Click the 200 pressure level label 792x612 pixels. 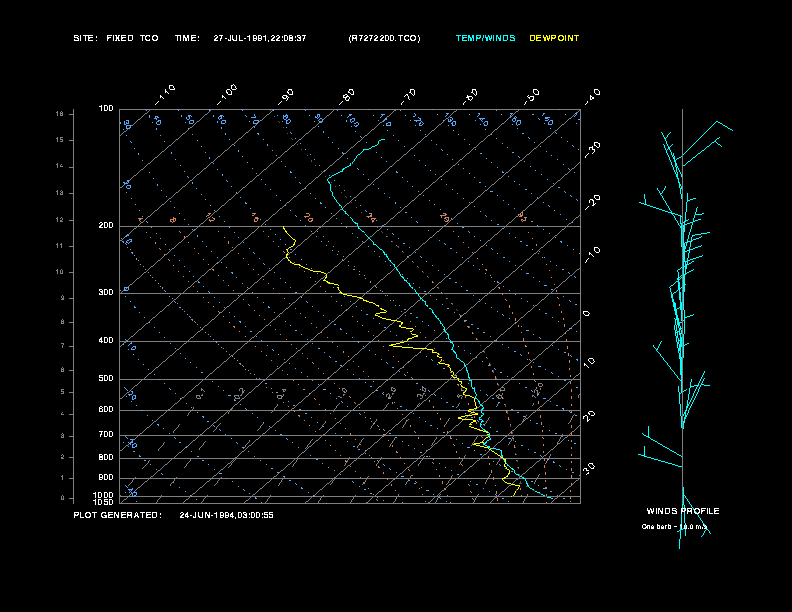(x=106, y=226)
